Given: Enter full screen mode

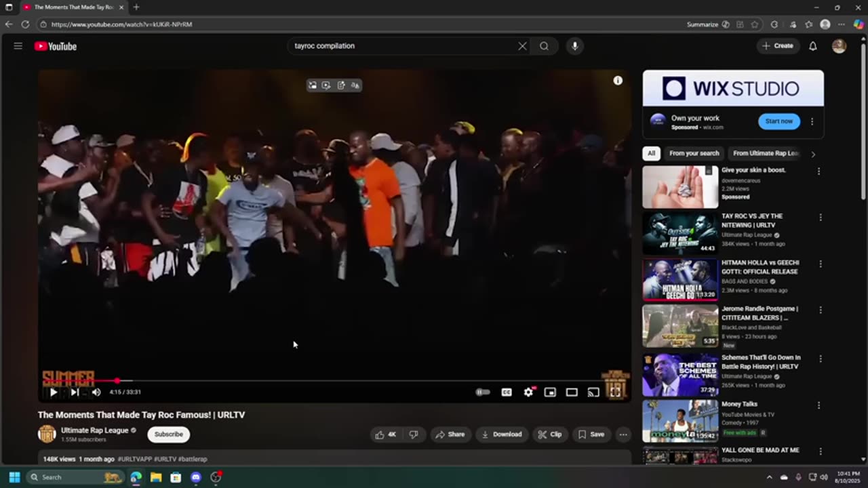Looking at the screenshot, I should coord(615,392).
